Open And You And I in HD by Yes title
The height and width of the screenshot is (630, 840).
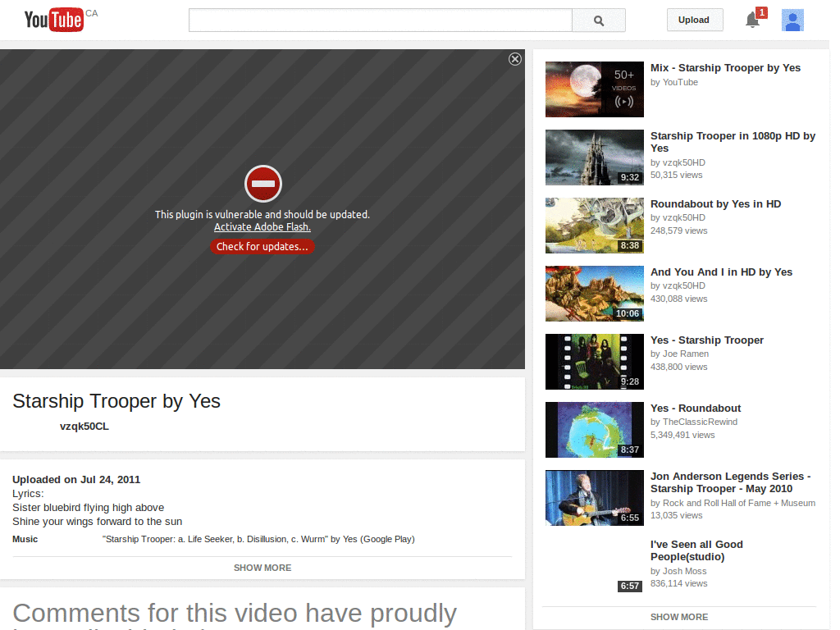point(721,272)
